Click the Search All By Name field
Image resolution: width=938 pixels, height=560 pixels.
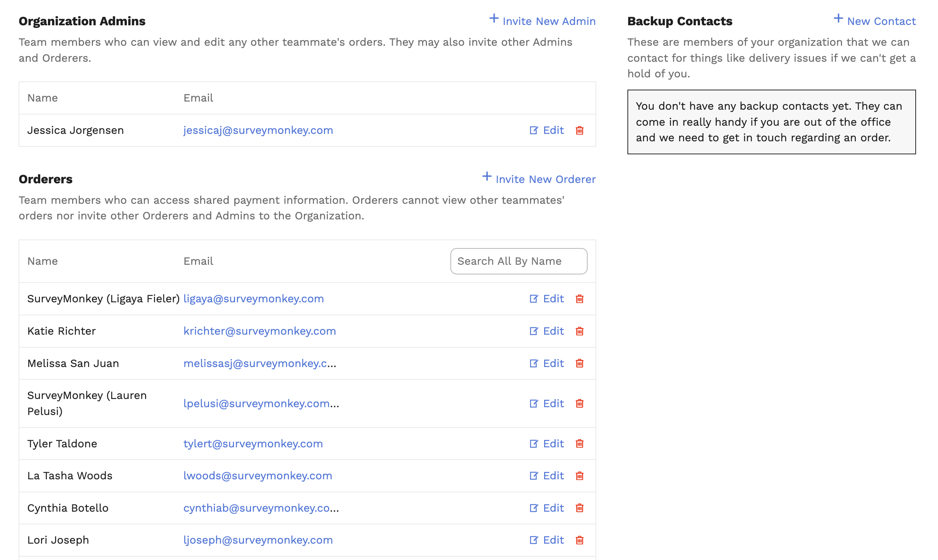tap(518, 261)
